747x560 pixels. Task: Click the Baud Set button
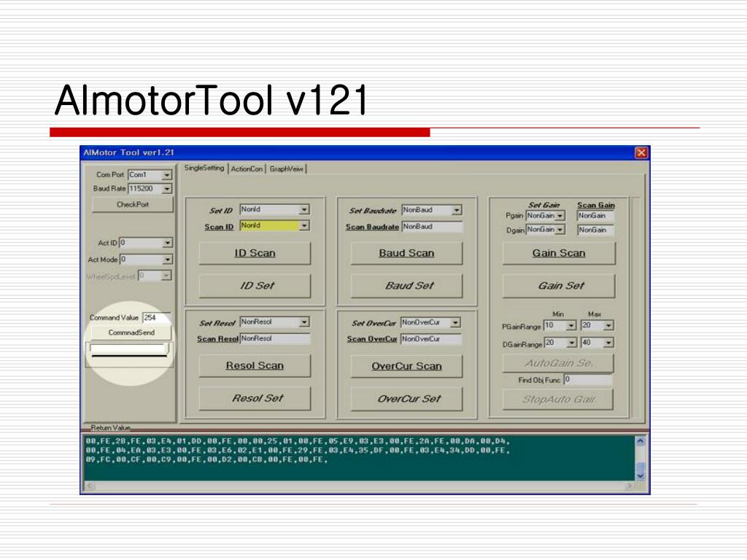406,286
